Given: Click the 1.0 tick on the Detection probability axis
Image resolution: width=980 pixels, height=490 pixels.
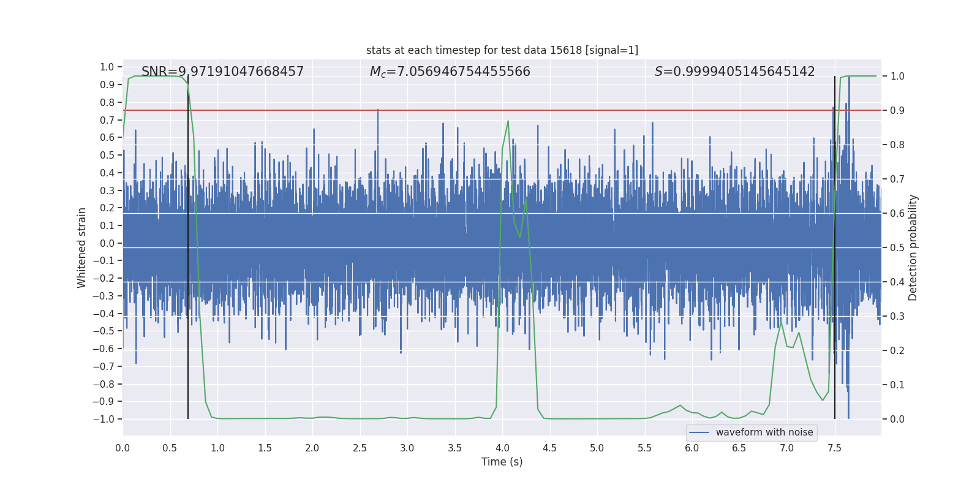Looking at the screenshot, I should coord(897,76).
